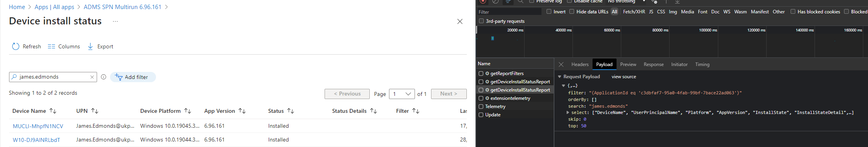Screen dimensions: 868x147
Task: Switch to the Initiator tab
Action: tap(679, 64)
